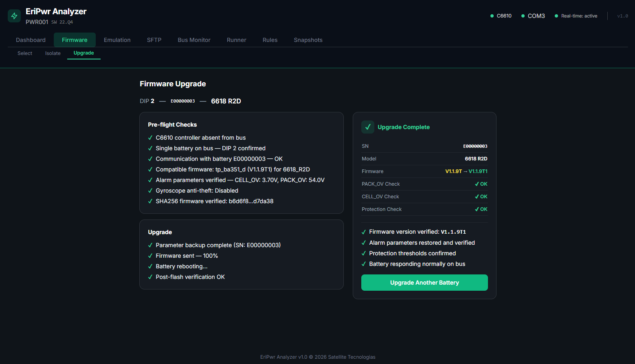
Task: Click the SFTP tab
Action: pos(154,40)
